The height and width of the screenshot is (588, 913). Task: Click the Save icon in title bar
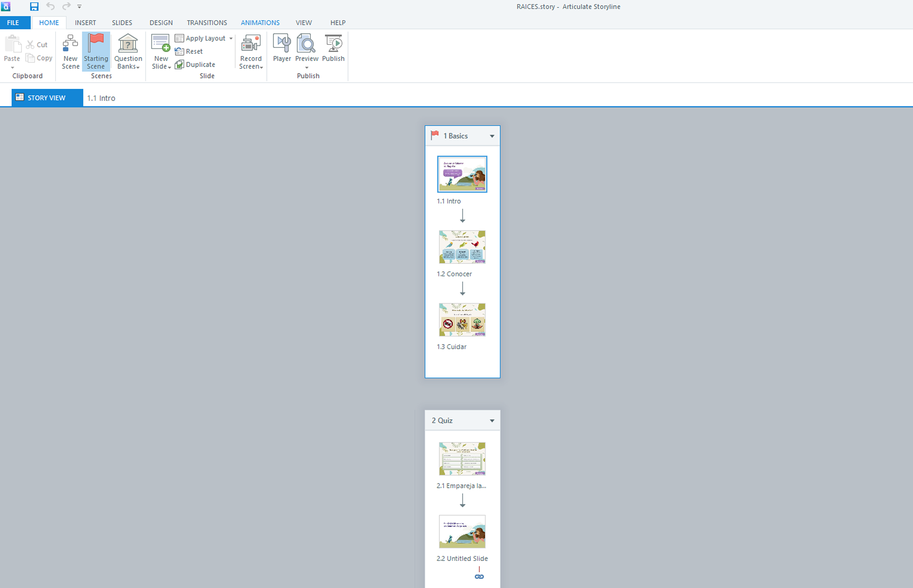(34, 7)
